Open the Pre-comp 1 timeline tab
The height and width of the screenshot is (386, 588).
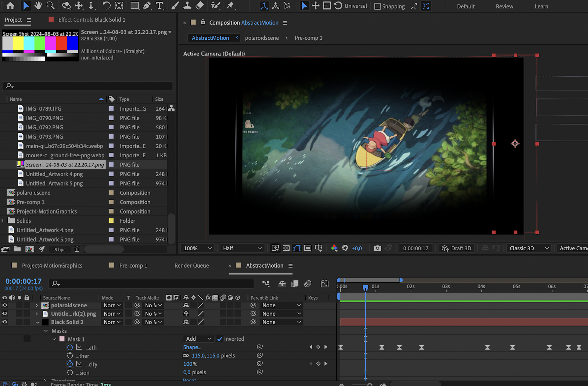(133, 265)
